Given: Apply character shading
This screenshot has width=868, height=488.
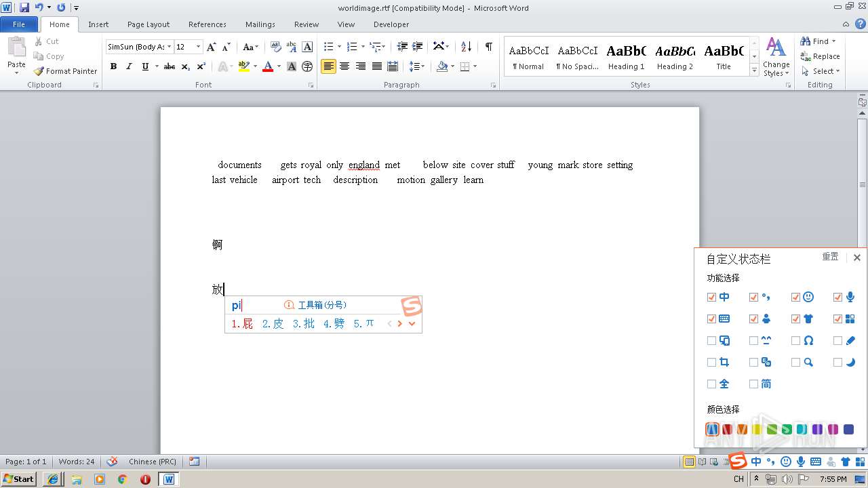Looking at the screenshot, I should click(x=292, y=66).
